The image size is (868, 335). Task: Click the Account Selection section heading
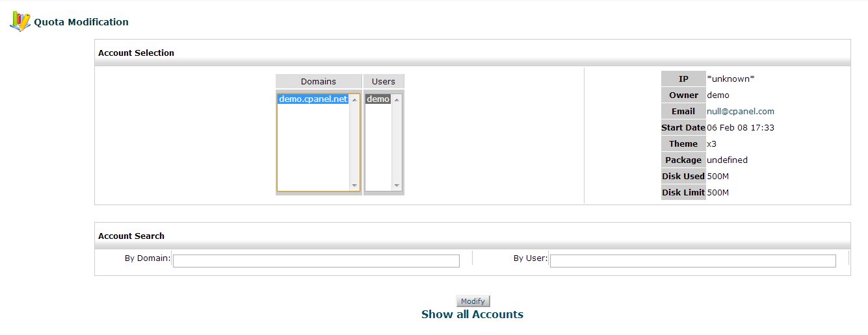click(136, 53)
